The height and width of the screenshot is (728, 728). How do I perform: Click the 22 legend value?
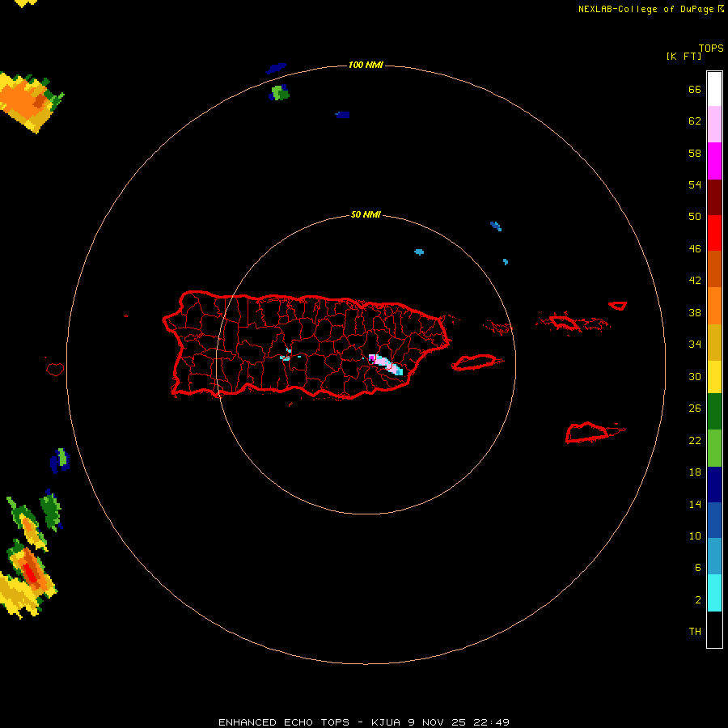pos(695,440)
